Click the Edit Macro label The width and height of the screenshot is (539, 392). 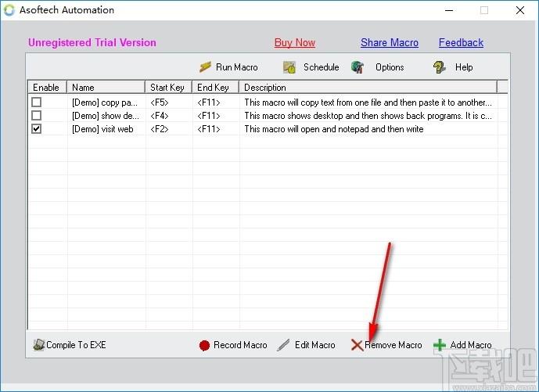click(x=315, y=345)
